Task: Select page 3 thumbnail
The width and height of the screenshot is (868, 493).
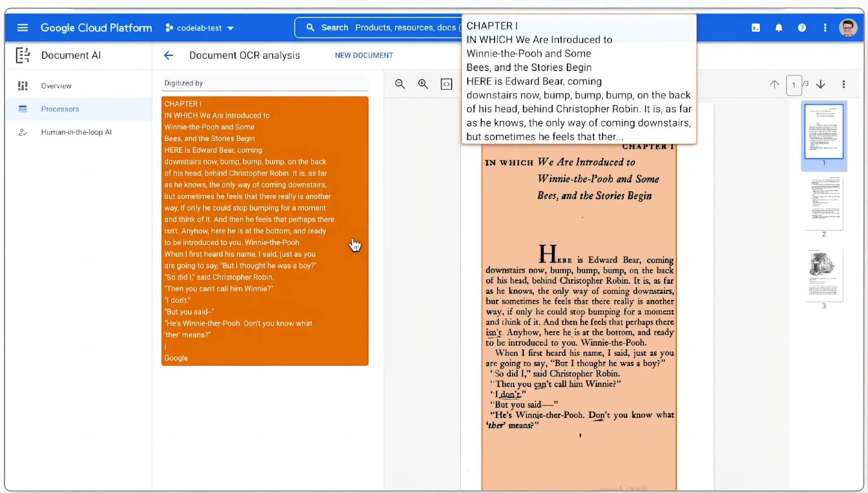Action: tap(824, 275)
